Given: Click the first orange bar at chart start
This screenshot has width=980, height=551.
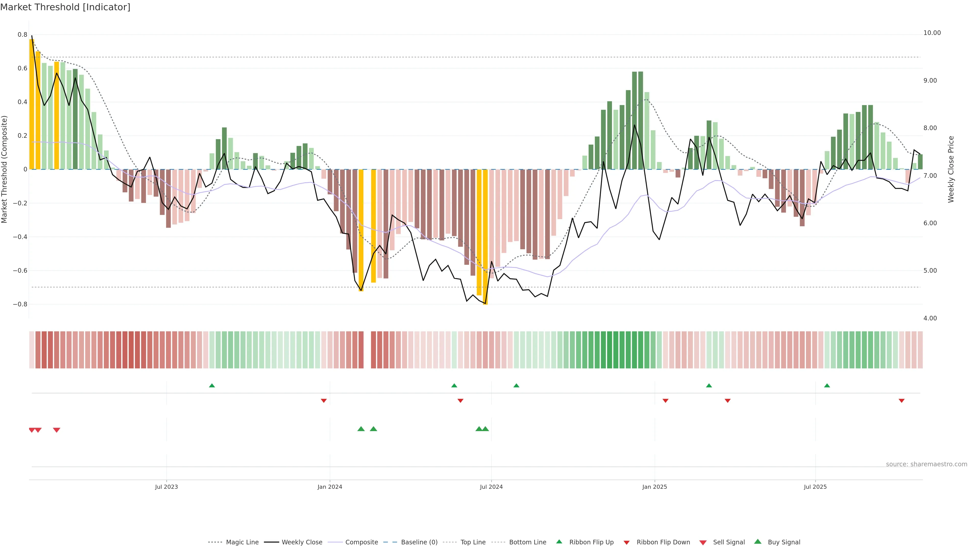Looking at the screenshot, I should tap(32, 104).
